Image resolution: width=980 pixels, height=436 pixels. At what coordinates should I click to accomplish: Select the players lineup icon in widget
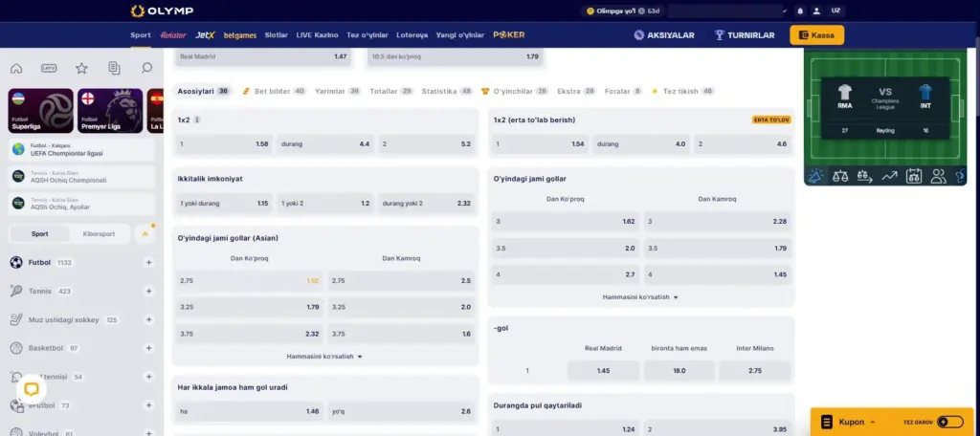tap(938, 176)
